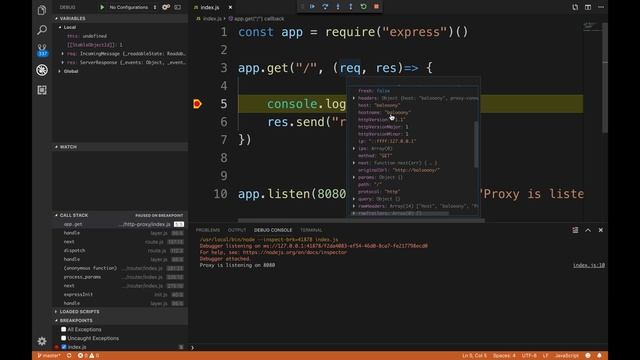Close the index.js editor tab
The height and width of the screenshot is (360, 640).
(230, 7)
